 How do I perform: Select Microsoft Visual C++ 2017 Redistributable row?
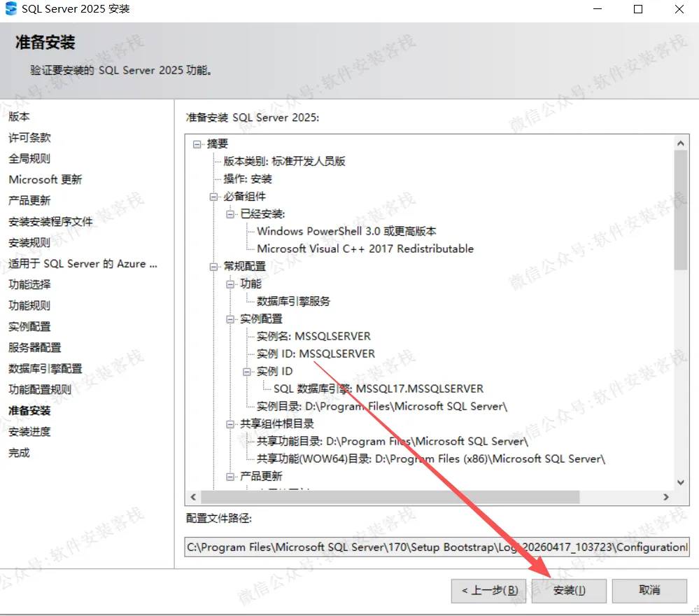365,249
